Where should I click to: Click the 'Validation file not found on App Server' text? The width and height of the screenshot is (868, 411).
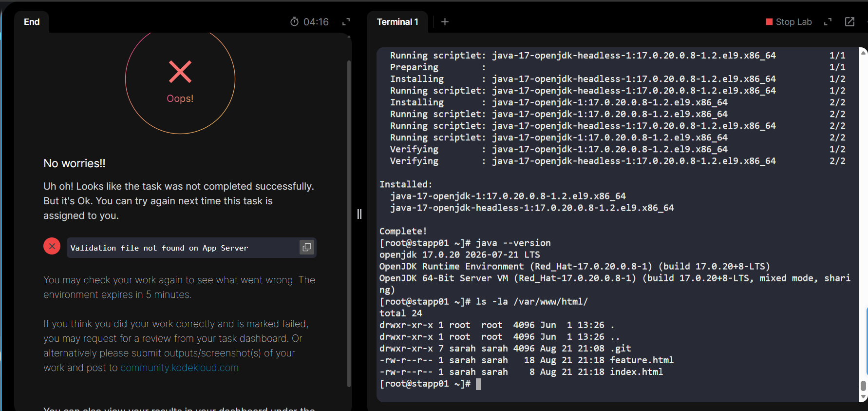coord(159,248)
